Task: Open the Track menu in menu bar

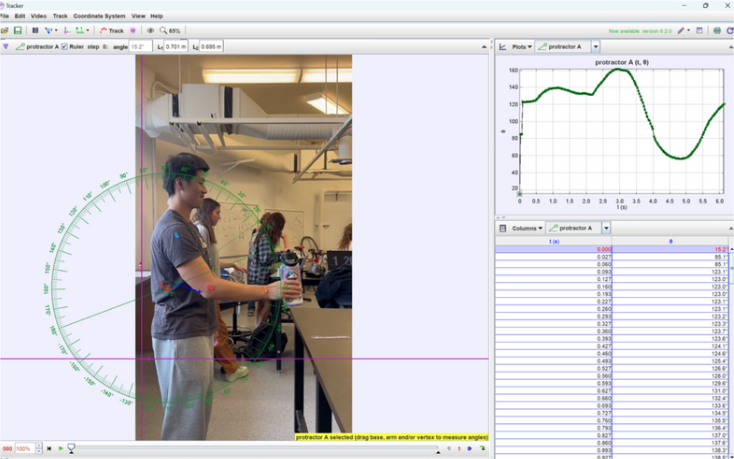Action: 60,16
